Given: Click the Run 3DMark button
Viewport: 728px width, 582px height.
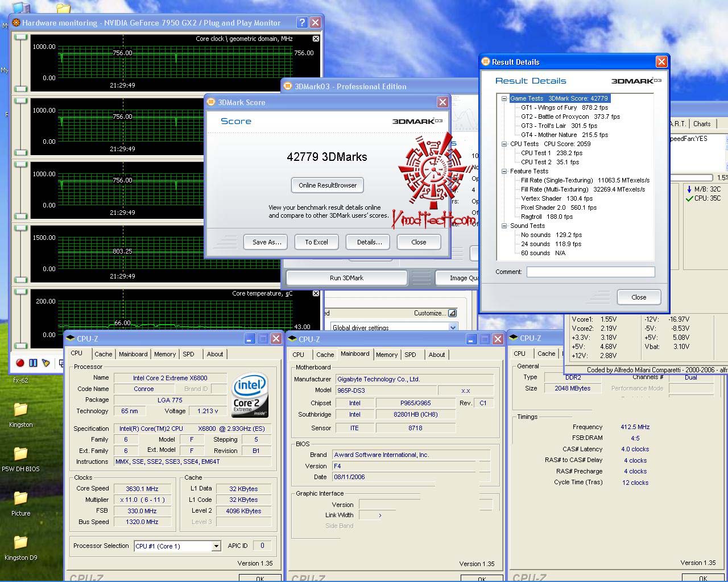Looking at the screenshot, I should pyautogui.click(x=346, y=278).
